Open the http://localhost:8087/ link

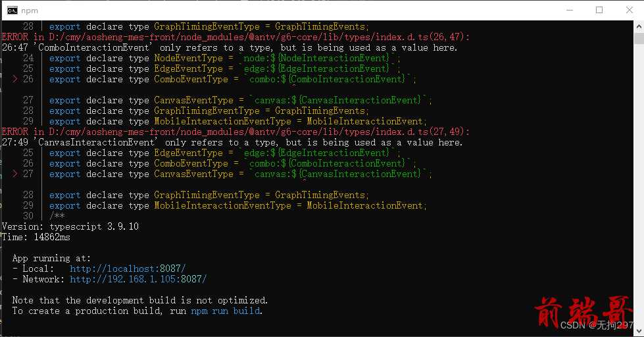click(x=128, y=269)
